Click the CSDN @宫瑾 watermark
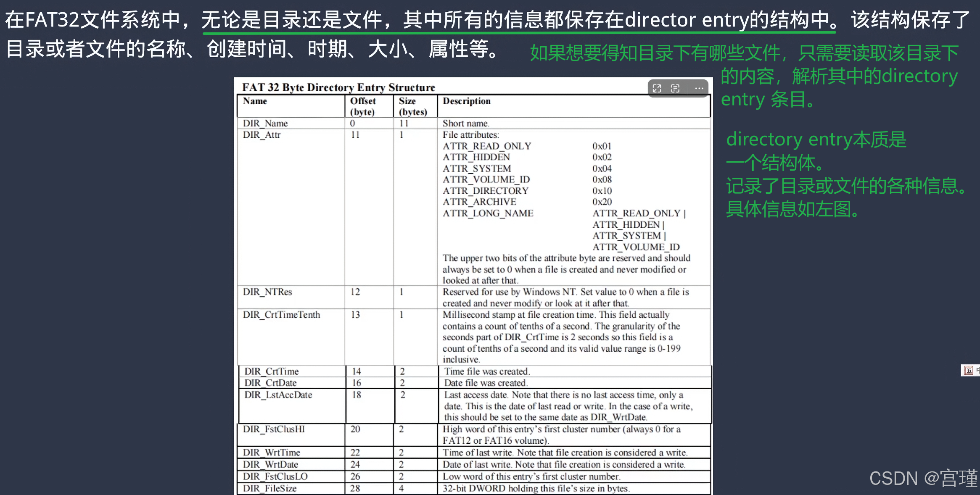980x495 pixels. (x=923, y=478)
